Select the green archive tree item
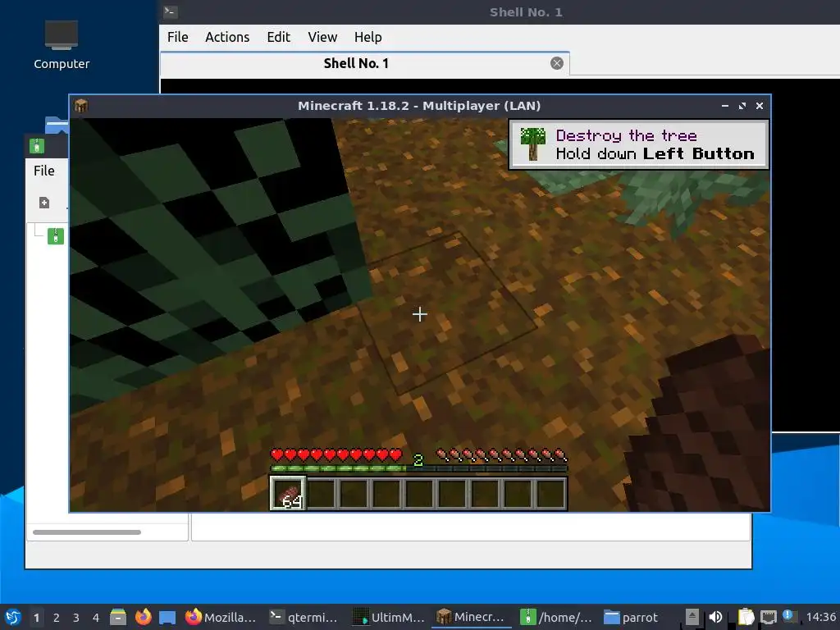Screen dimensions: 840x630 point(55,235)
